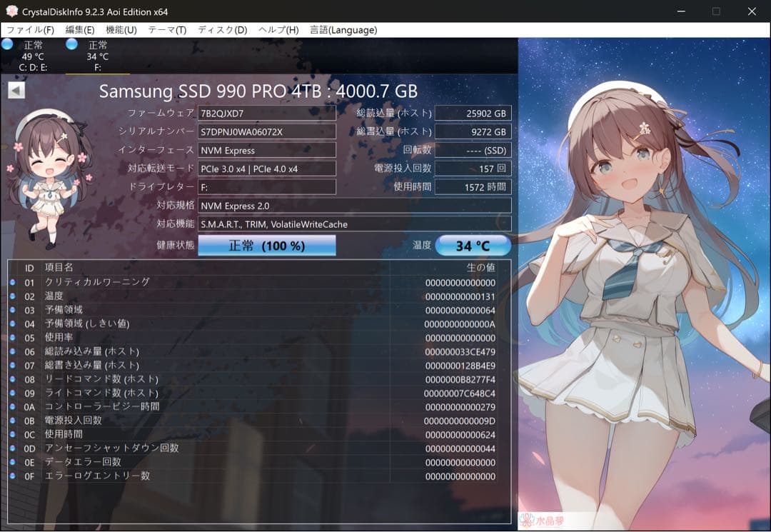
Task: Click the シリアルナンバー value field
Action: tap(266, 131)
